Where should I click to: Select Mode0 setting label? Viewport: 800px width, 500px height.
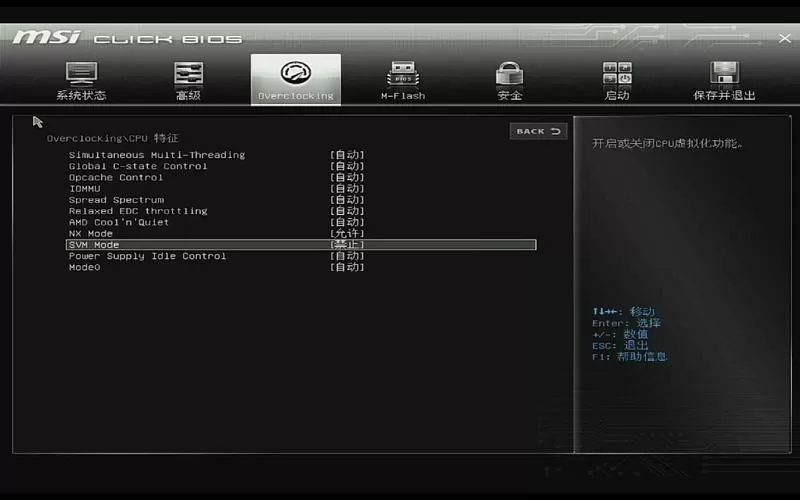85,267
